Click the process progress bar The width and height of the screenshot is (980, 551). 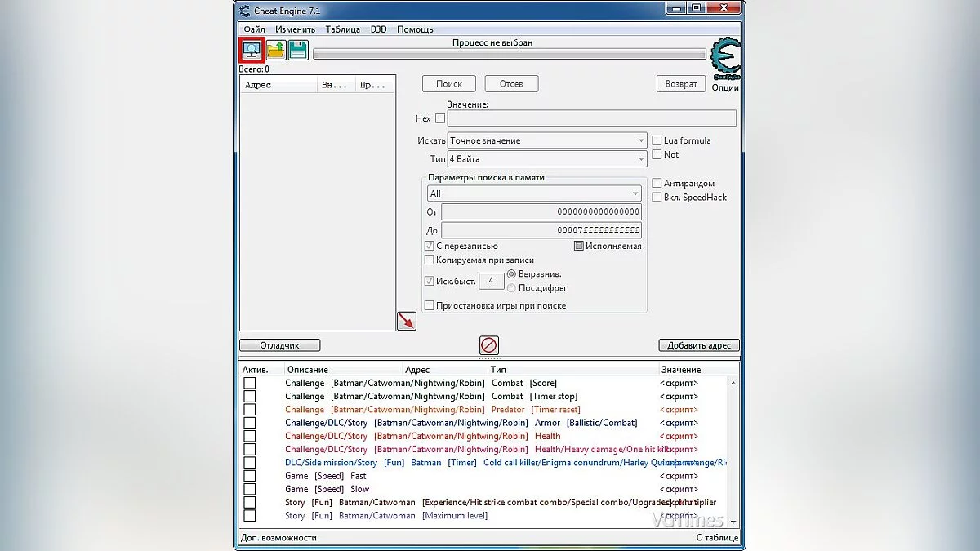coord(509,55)
